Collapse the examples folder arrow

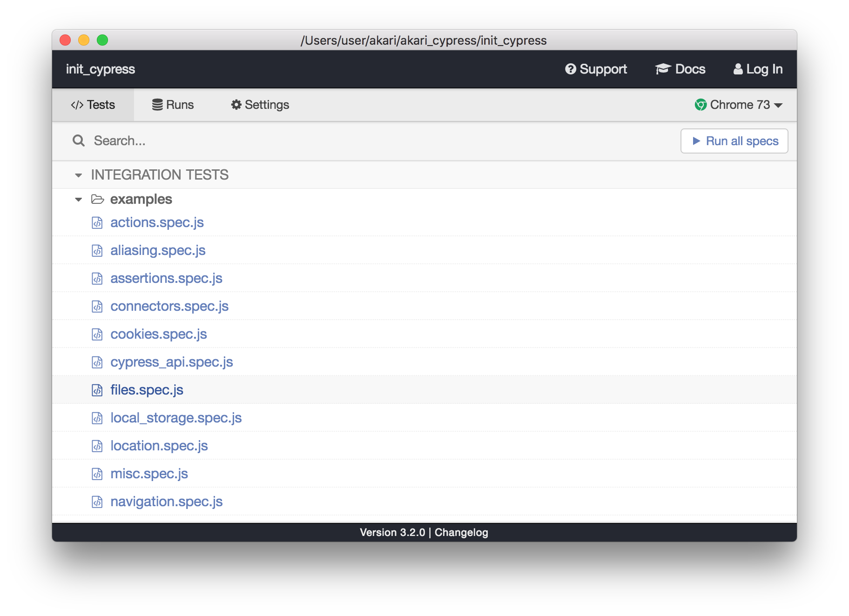pos(78,200)
